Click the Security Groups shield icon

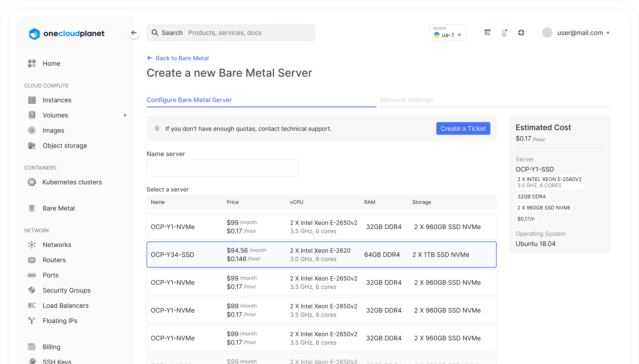[x=32, y=290]
